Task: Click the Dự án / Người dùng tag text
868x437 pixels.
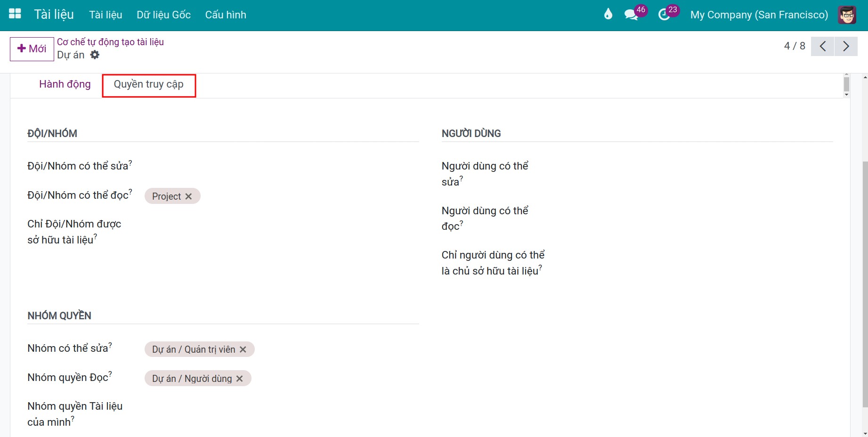Action: coord(192,379)
